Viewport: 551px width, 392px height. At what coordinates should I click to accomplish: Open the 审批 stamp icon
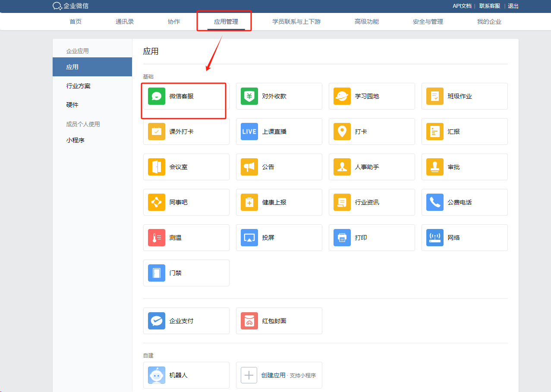click(435, 167)
